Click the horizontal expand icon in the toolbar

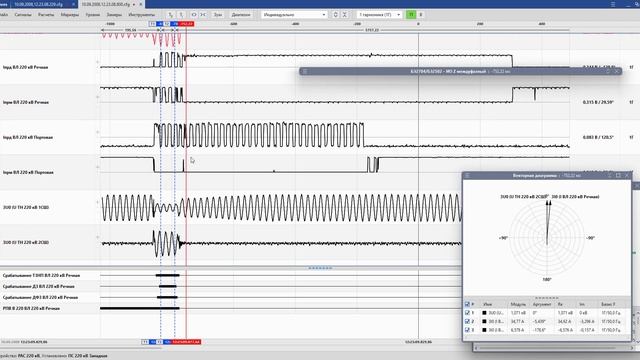tap(193, 15)
